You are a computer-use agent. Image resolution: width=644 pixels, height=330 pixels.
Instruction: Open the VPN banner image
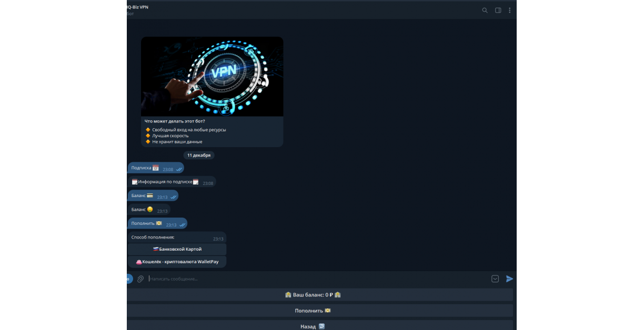pyautogui.click(x=212, y=77)
